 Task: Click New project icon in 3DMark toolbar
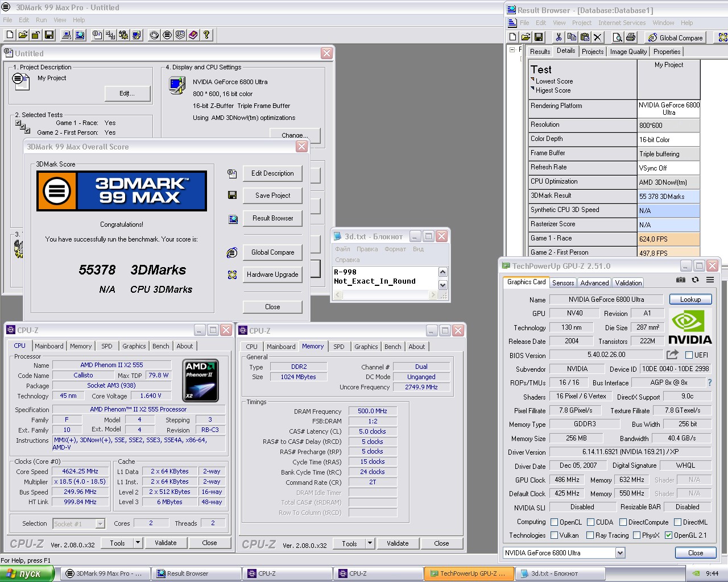(10, 35)
